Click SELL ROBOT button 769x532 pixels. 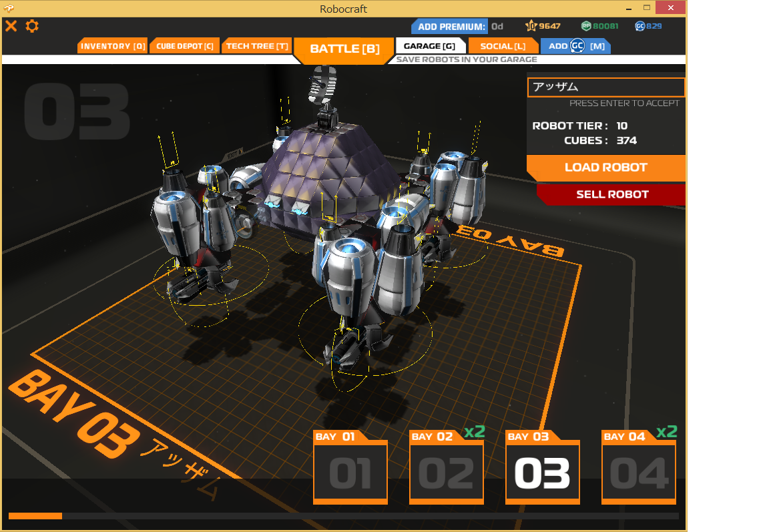pos(611,194)
